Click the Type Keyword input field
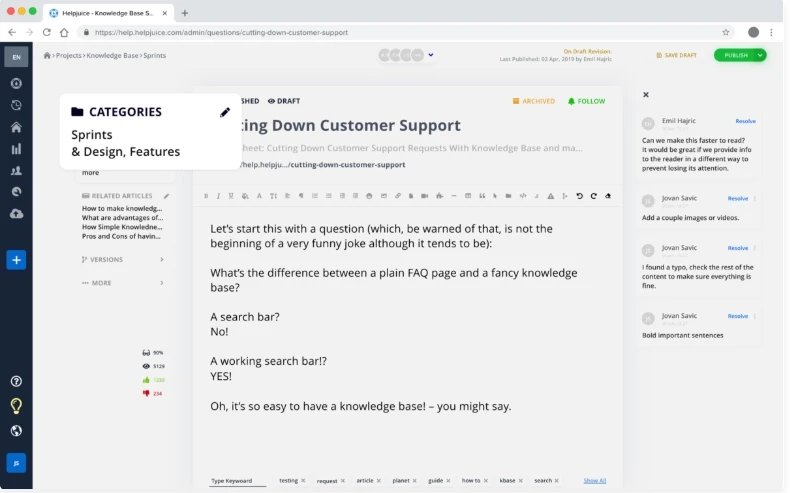 tap(238, 481)
